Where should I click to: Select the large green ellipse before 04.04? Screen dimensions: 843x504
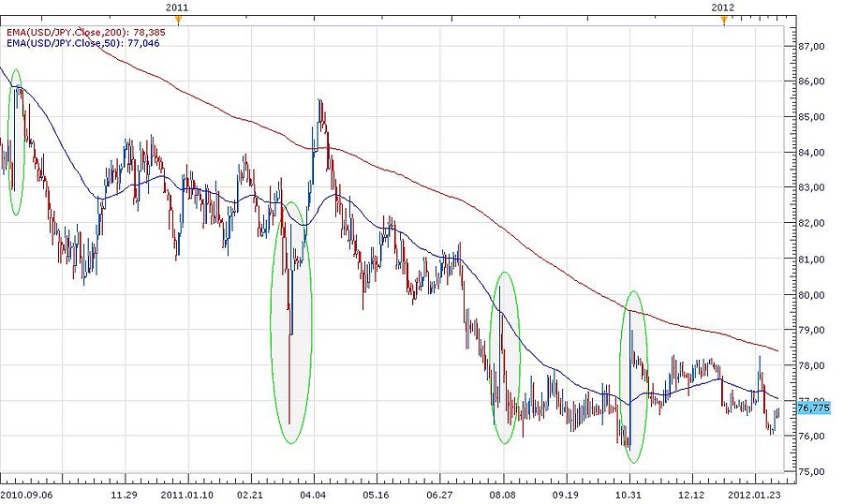pyautogui.click(x=291, y=322)
